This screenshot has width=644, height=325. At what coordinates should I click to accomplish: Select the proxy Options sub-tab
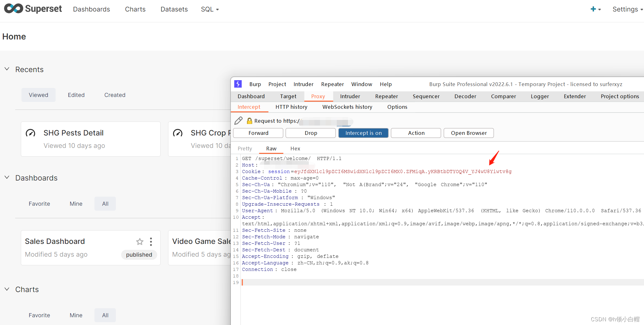[x=397, y=107]
